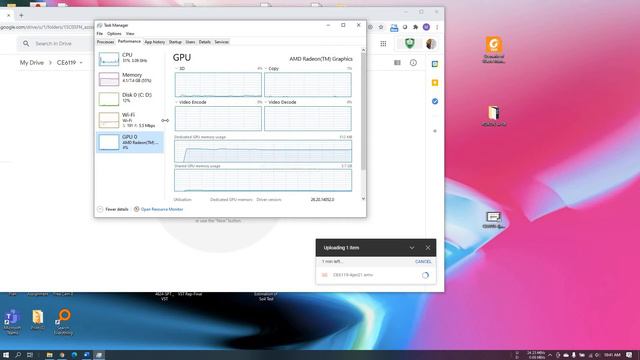
Task: Open the Microsoft Teams desktop shortcut
Action: [12, 322]
